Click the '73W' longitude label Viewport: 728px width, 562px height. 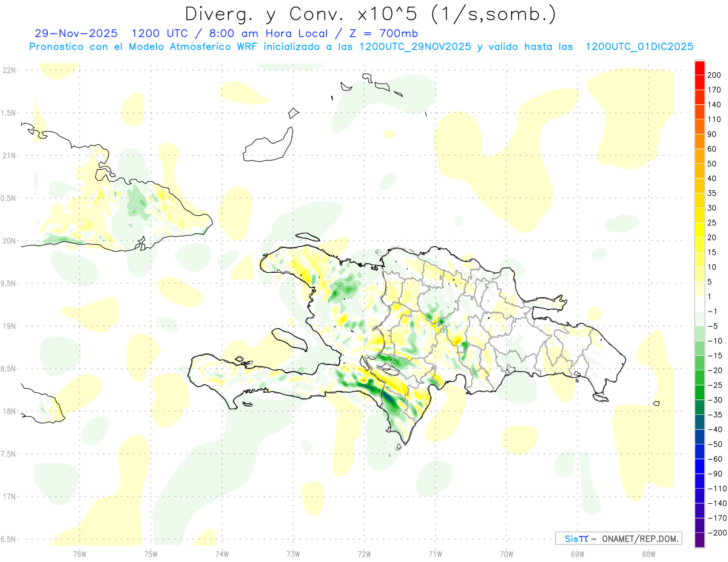(x=293, y=554)
